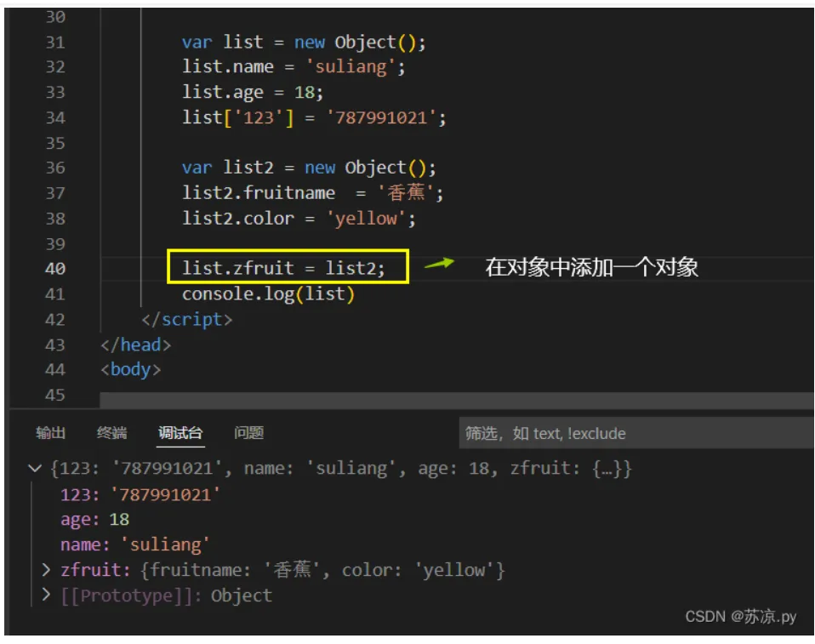815x644 pixels.
Task: Select the 调试台 tab
Action: 180,432
